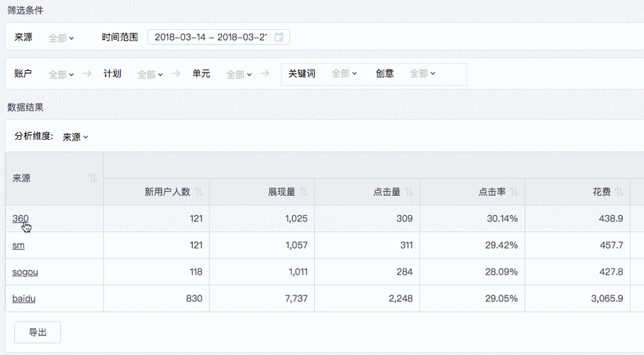644x355 pixels.
Task: Open the 创意 filter dropdown
Action: pos(423,73)
